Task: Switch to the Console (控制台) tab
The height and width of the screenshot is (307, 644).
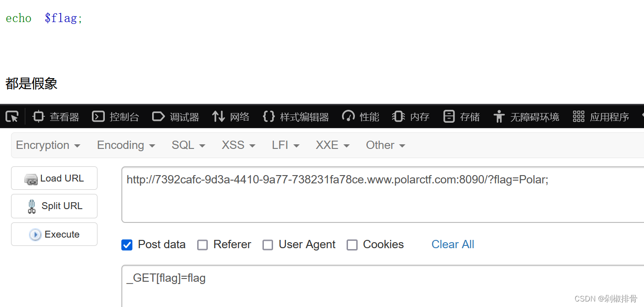Action: (x=115, y=117)
